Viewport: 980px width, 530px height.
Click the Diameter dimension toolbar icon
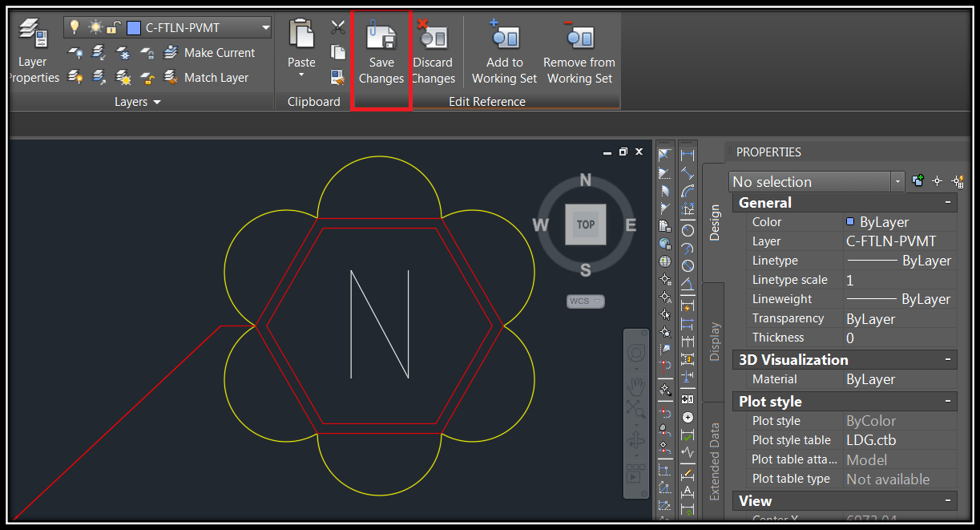(688, 266)
